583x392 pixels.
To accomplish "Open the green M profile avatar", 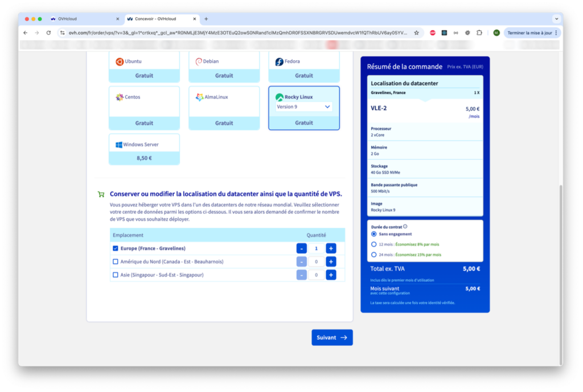I will click(496, 32).
